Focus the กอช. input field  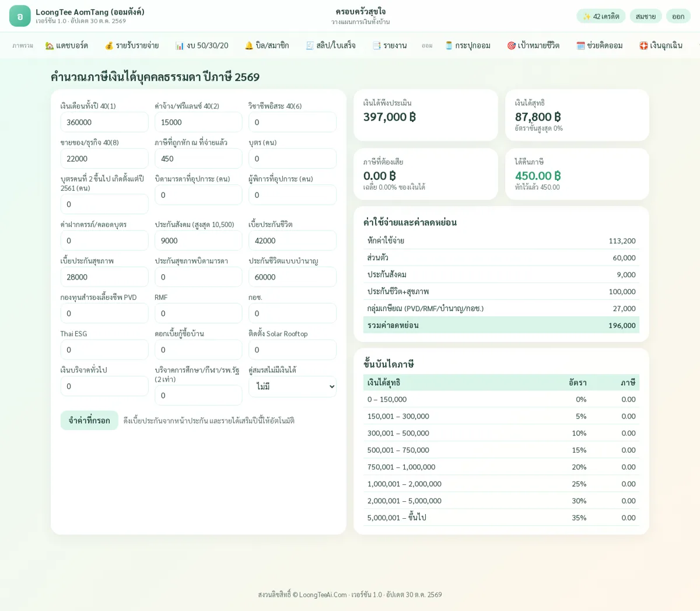[x=292, y=313]
